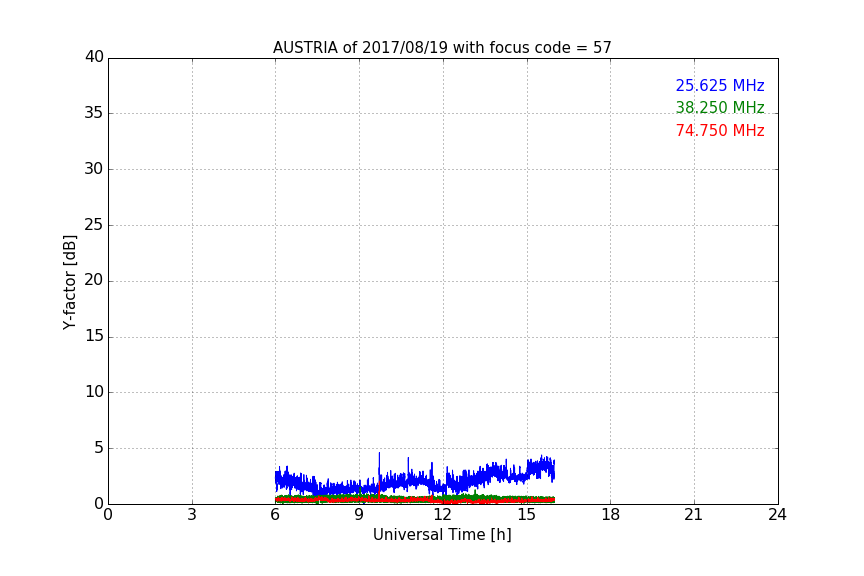Click the x-axis tick label 9
The width and height of the screenshot is (864, 576).
[x=359, y=515]
